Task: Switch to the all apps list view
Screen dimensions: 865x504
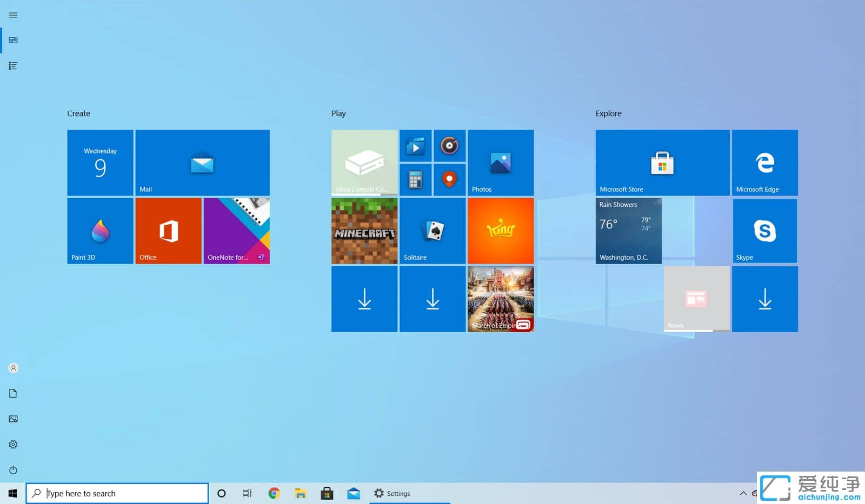Action: [x=13, y=65]
